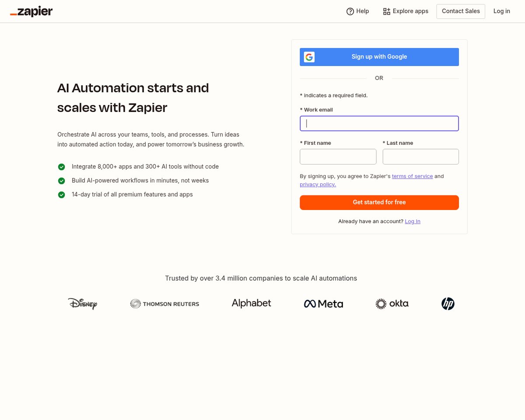Viewport: 525px width, 420px height.
Task: Focus the Work email field
Action: coord(379,123)
